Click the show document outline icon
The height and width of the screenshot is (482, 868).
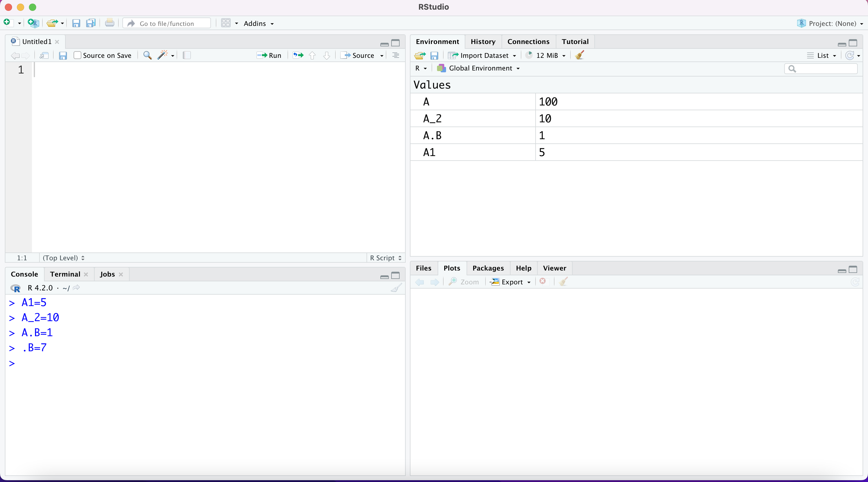pyautogui.click(x=396, y=55)
